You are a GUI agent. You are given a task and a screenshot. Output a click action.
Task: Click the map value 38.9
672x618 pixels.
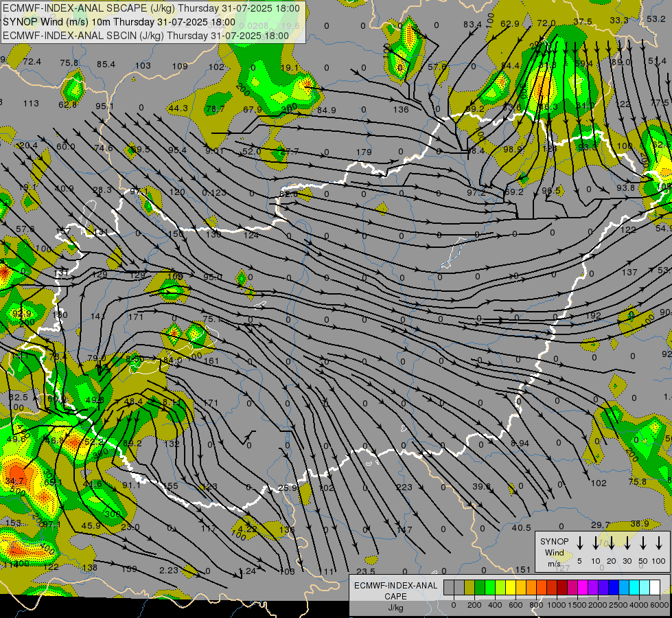click(640, 523)
